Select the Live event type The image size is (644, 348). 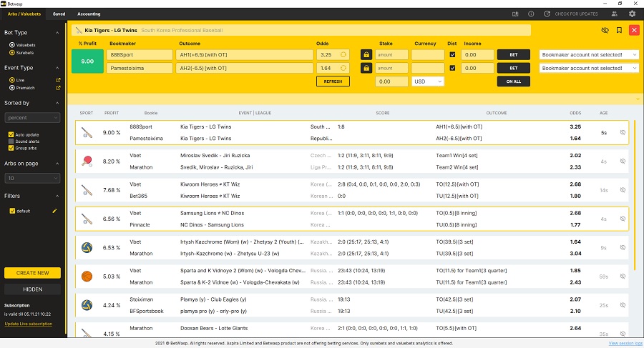12,80
